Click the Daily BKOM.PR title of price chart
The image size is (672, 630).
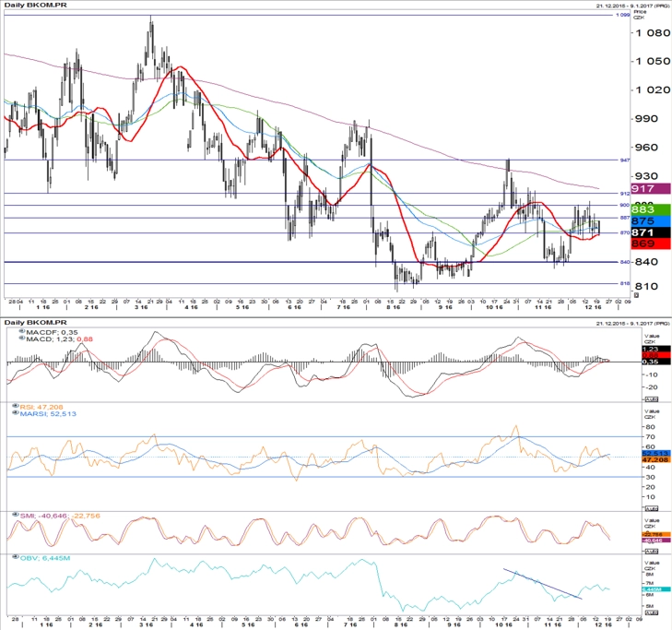click(x=35, y=5)
